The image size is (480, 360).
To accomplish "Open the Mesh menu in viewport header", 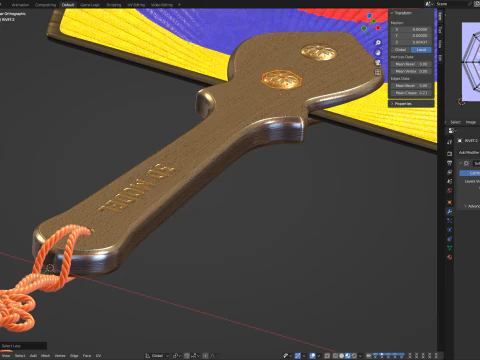I will click(x=45, y=356).
